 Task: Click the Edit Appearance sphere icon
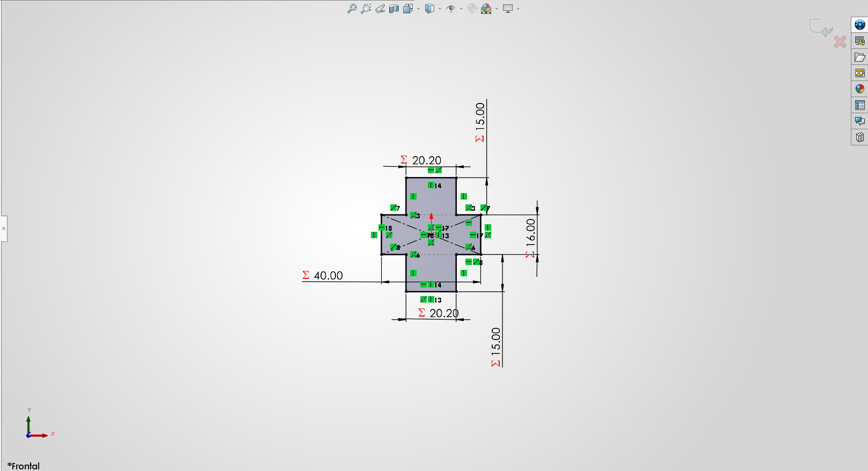coord(472,9)
